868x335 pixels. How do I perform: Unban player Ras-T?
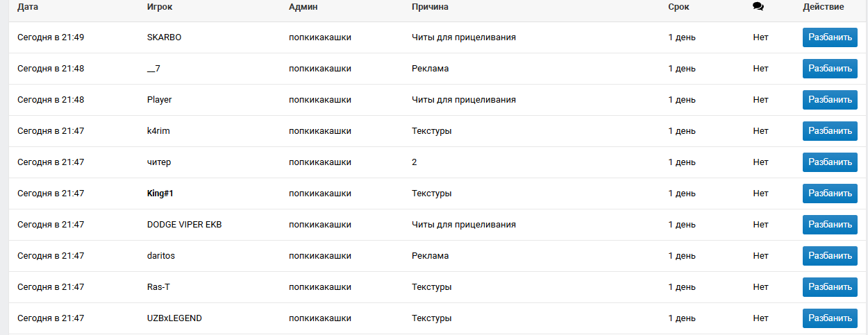(x=830, y=287)
